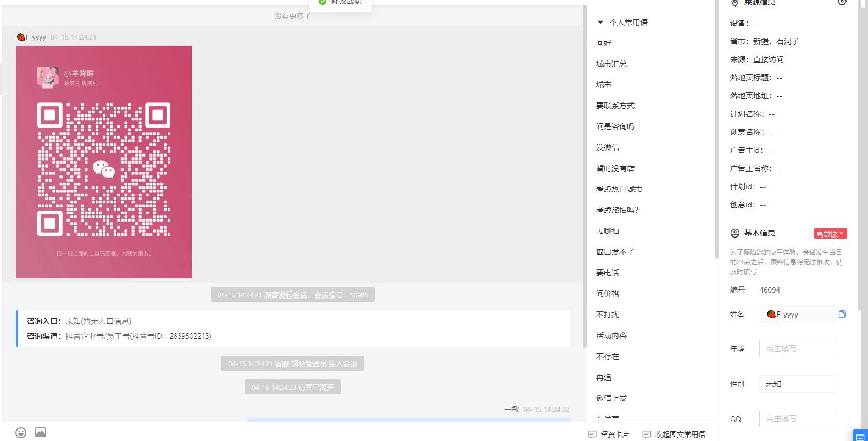Click the QQ input field
This screenshot has height=441, width=868.
click(798, 418)
